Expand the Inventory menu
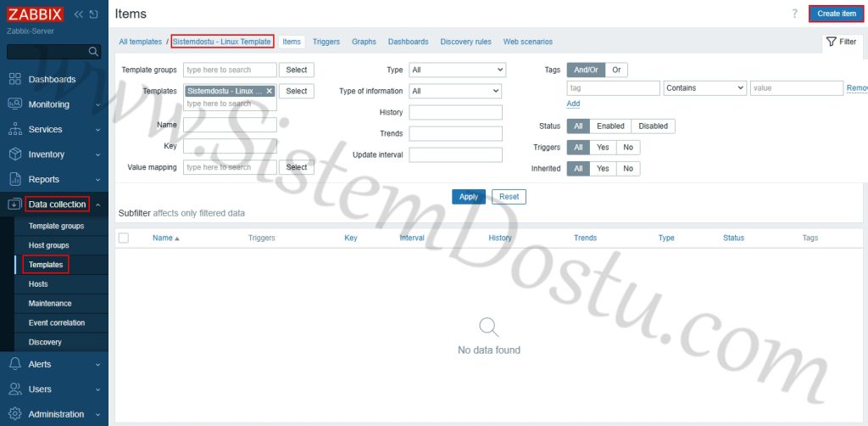 [x=97, y=154]
